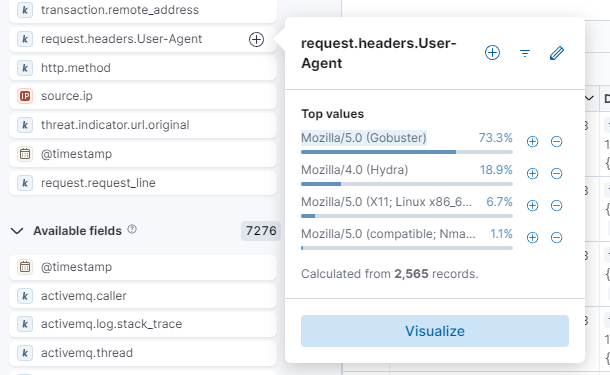Click the filter-for-field-present icon in popover
This screenshot has width=610, height=375.
click(x=525, y=53)
